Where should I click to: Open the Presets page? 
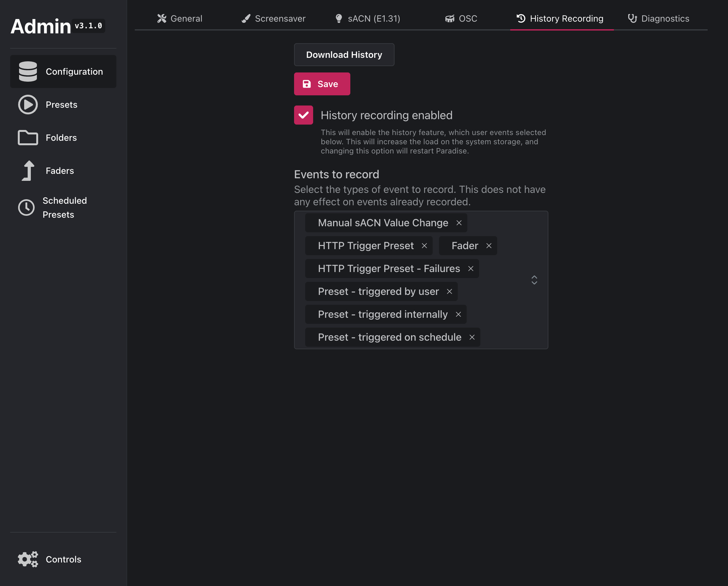pos(63,105)
